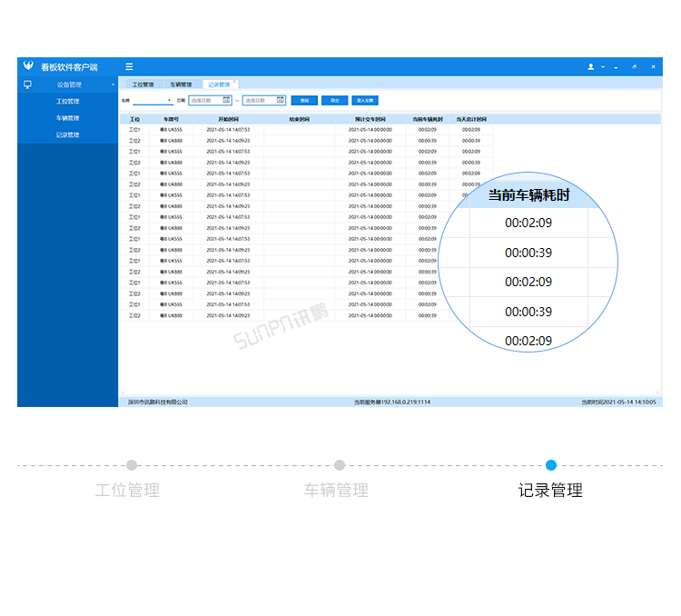Open calendar picker for end date
This screenshot has width=681, height=616.
coord(281,101)
